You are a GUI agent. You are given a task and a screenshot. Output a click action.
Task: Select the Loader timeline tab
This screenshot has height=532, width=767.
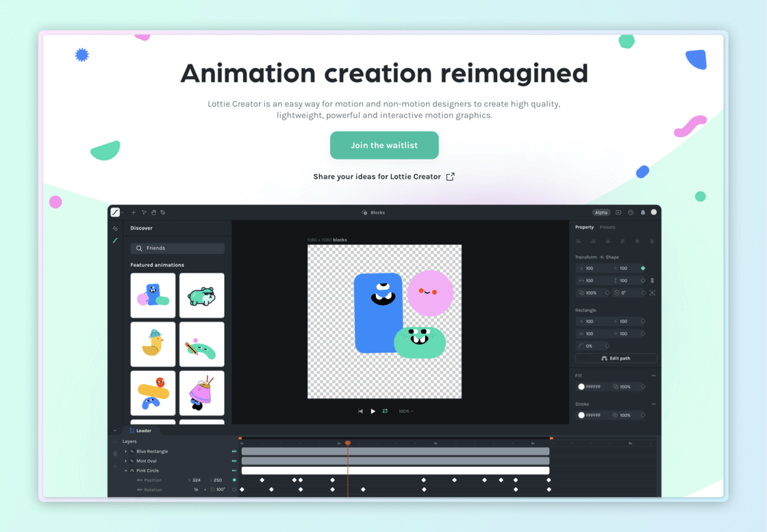click(x=140, y=431)
